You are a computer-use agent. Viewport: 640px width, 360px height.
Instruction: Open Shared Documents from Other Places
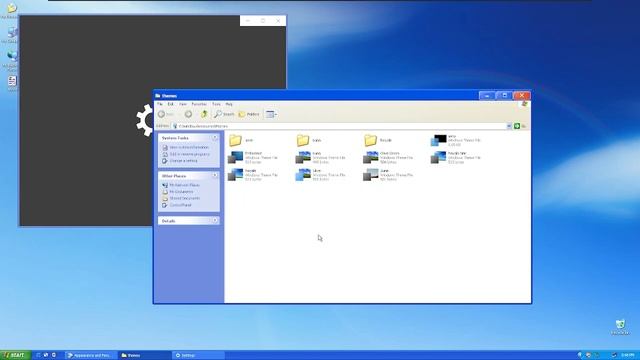click(184, 198)
